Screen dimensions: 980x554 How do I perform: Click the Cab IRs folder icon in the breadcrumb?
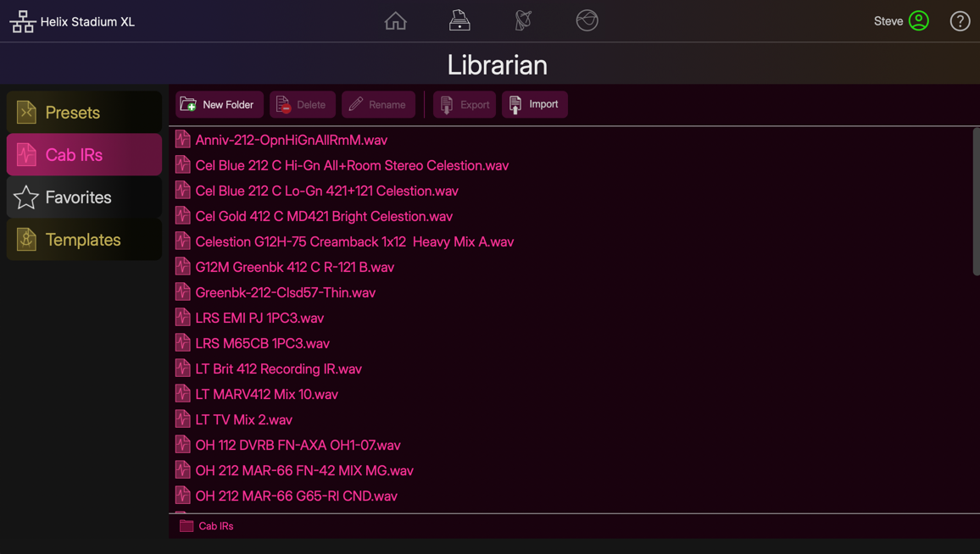tap(186, 525)
